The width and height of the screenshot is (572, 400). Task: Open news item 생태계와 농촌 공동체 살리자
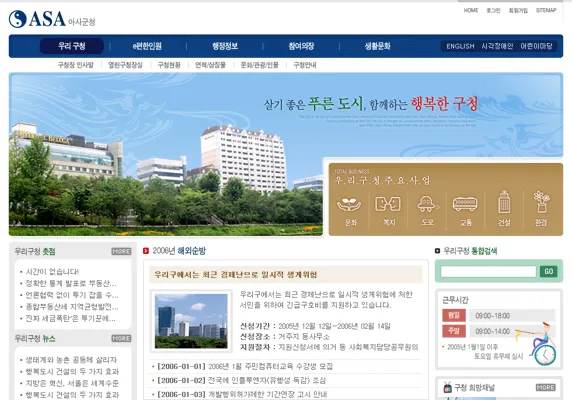(71, 360)
